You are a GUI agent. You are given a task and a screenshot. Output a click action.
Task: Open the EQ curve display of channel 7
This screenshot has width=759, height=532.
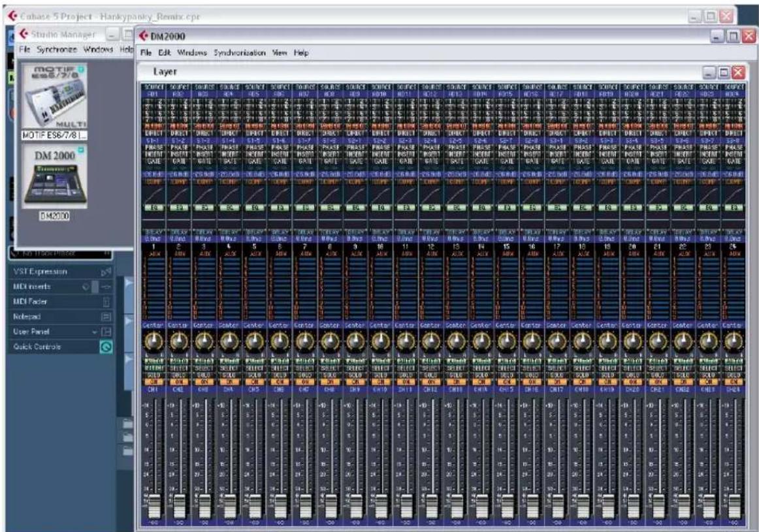(305, 194)
